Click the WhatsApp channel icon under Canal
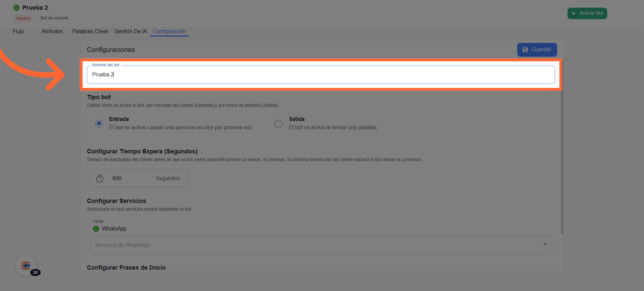The width and height of the screenshot is (644, 291). tap(96, 229)
